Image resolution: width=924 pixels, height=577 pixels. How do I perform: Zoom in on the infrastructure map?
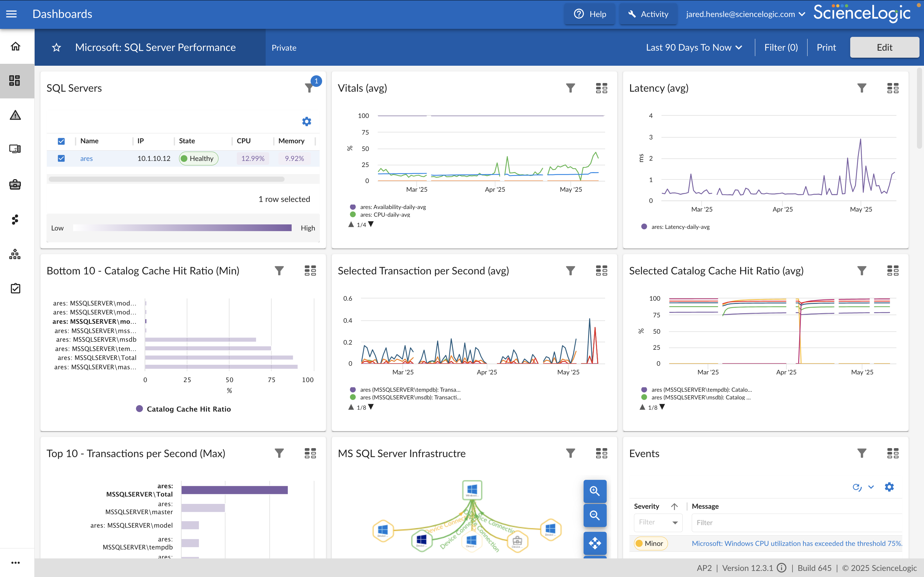595,491
